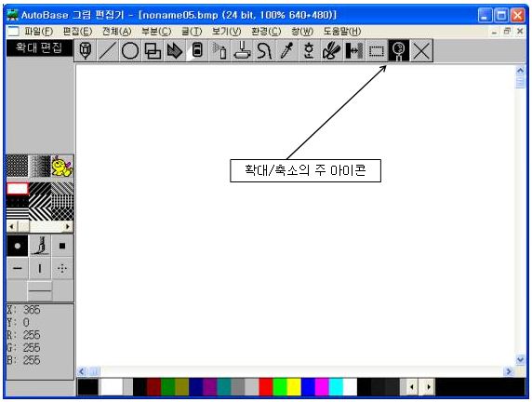Click color palette right scroll arrow

pos(429,387)
